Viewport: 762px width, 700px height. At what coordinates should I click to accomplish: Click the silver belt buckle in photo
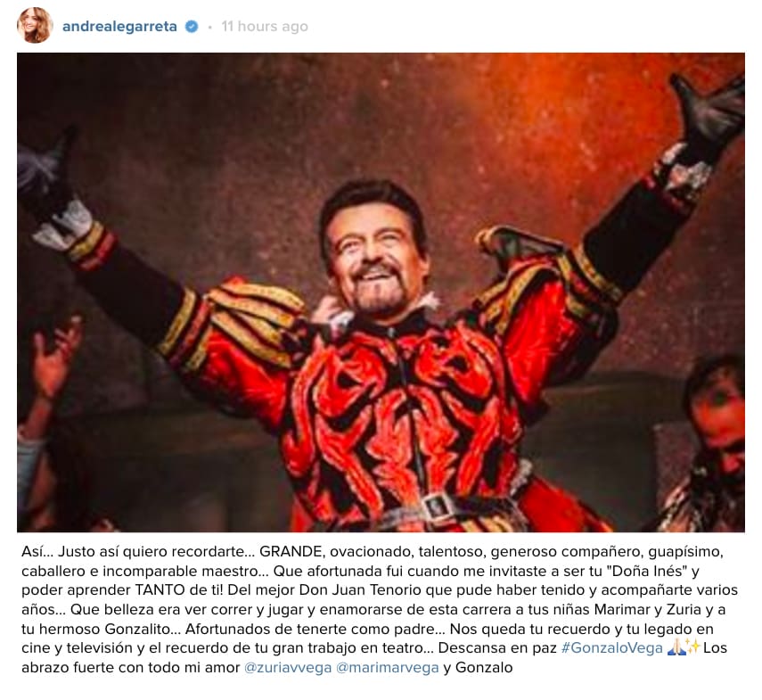click(436, 508)
